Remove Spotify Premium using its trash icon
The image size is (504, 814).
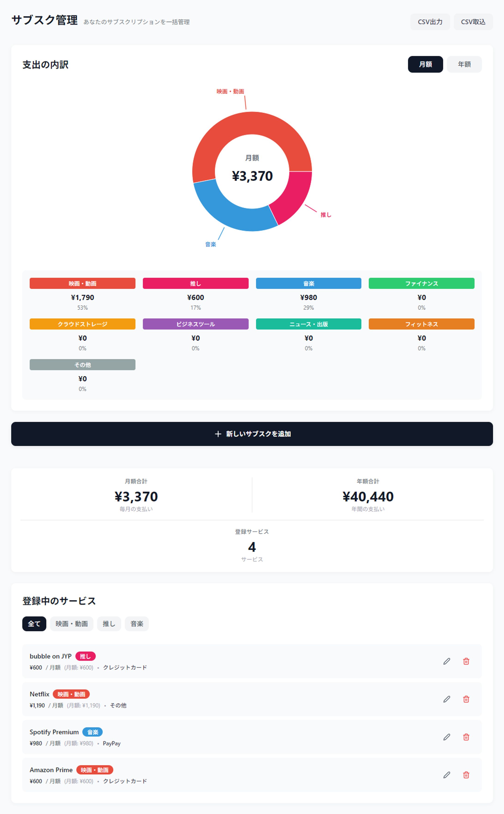(x=466, y=737)
